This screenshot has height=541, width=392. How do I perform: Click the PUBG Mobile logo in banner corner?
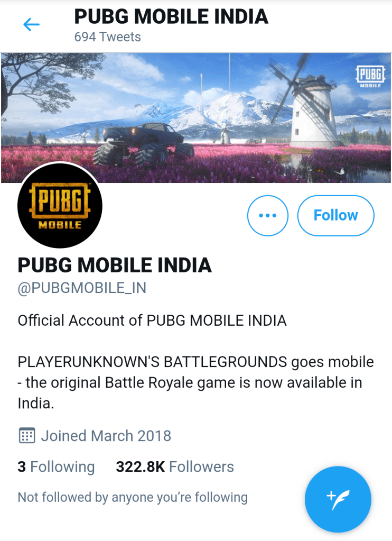tap(370, 77)
